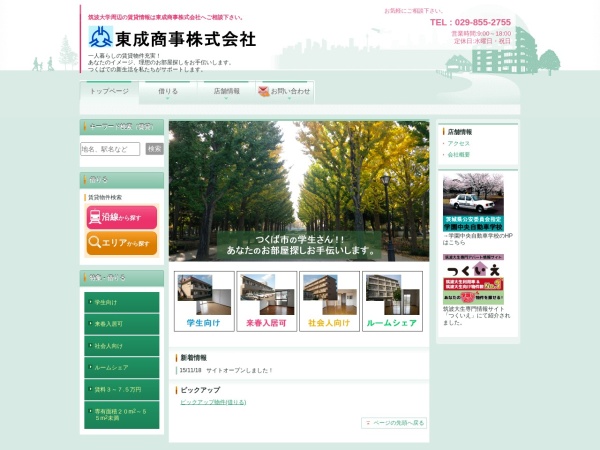Expand the dropdown arrow under 店舗情報
600x450 pixels.
click(x=226, y=99)
